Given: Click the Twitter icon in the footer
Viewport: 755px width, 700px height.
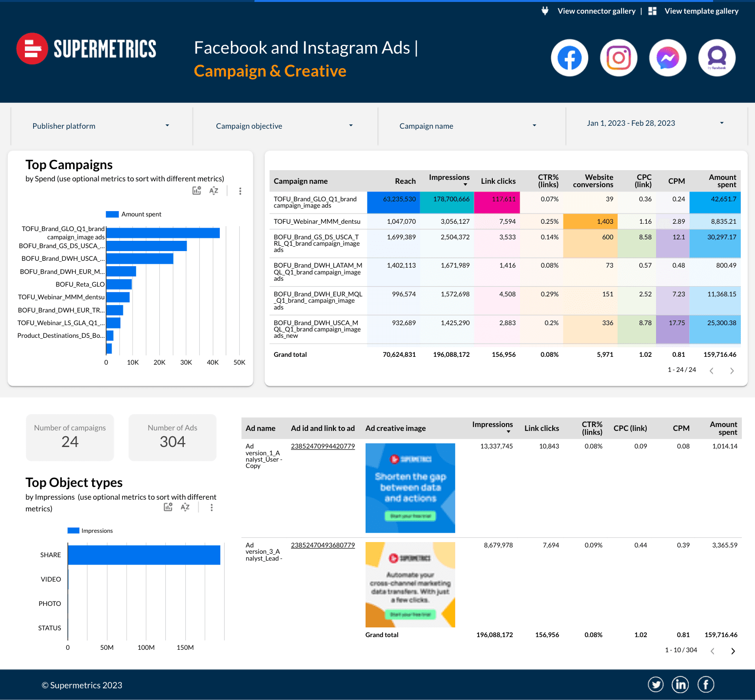Looking at the screenshot, I should tap(656, 684).
